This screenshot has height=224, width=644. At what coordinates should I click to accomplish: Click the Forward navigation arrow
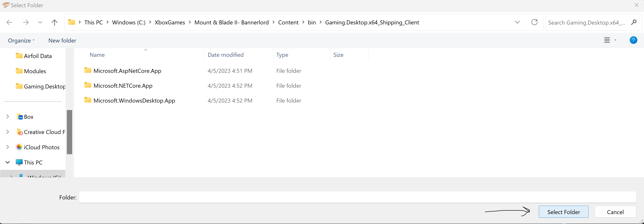pyautogui.click(x=26, y=22)
